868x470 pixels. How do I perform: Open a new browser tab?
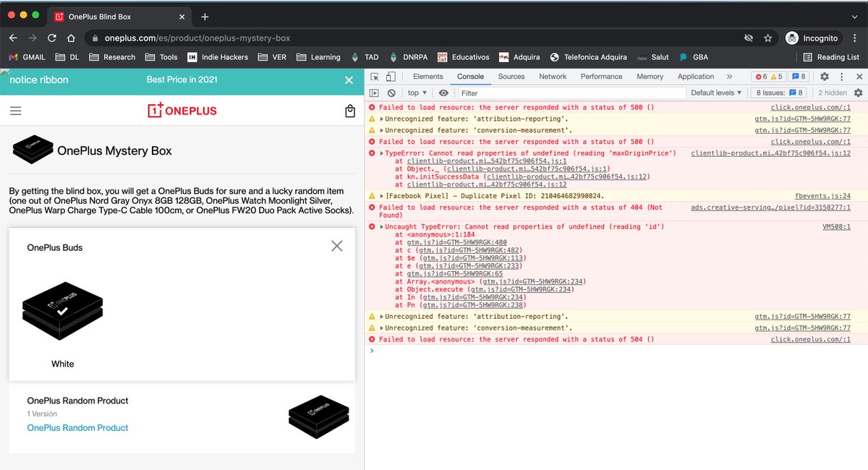[x=205, y=17]
